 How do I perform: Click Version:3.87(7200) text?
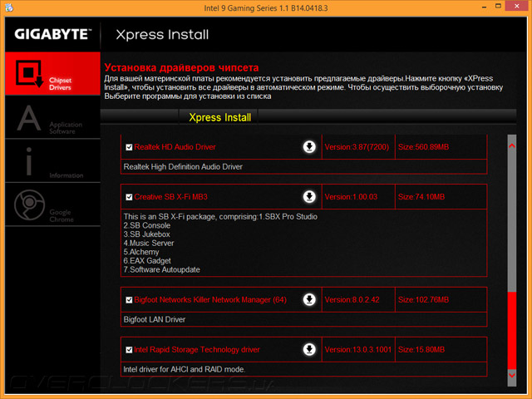click(357, 147)
